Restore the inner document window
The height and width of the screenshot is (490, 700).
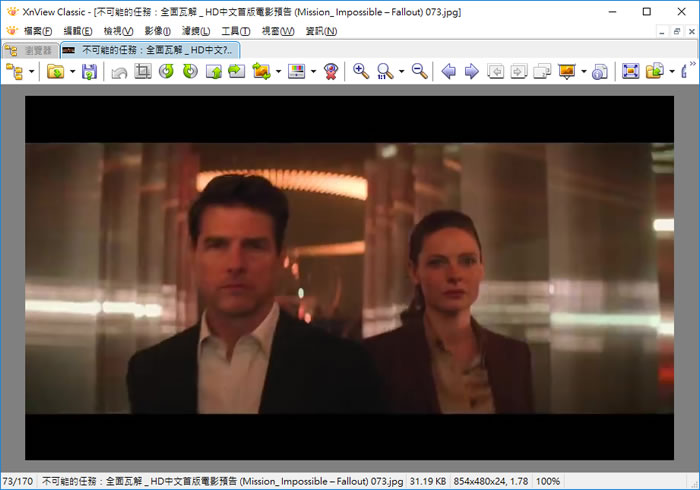[x=677, y=32]
